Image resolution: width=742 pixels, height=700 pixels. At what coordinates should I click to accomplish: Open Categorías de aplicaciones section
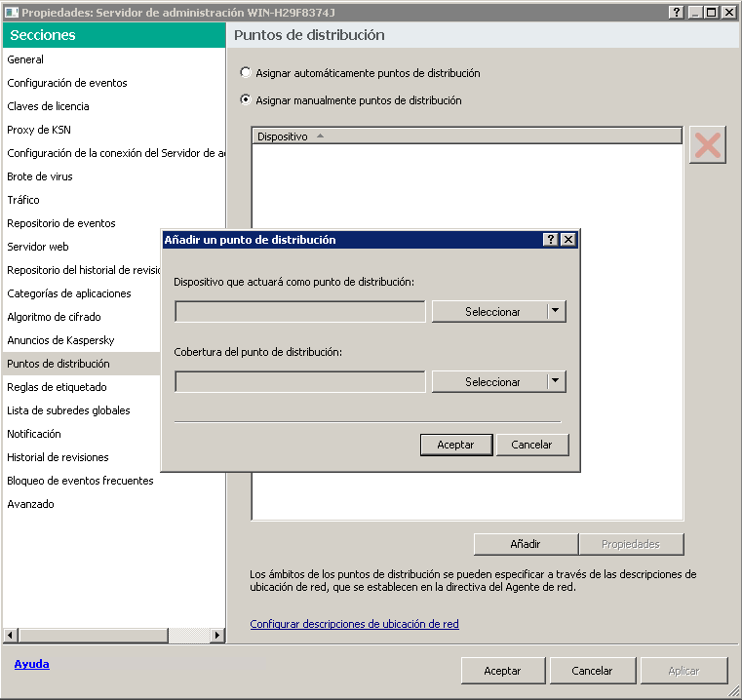[x=81, y=293]
